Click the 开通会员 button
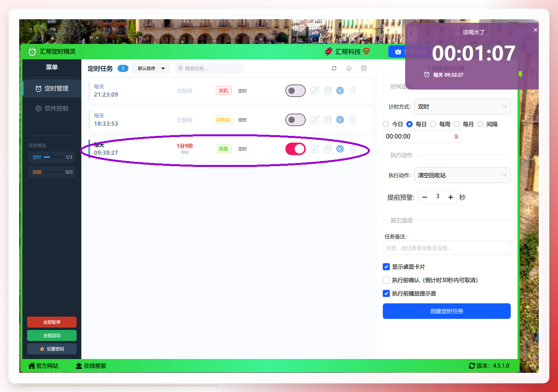Viewport: 558px width, 392px height. point(409,51)
